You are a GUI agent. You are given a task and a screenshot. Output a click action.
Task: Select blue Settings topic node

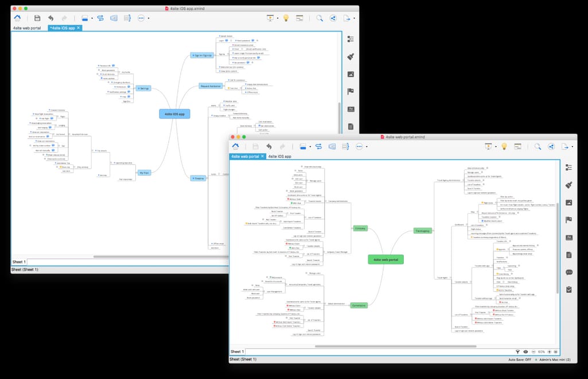[x=143, y=88]
